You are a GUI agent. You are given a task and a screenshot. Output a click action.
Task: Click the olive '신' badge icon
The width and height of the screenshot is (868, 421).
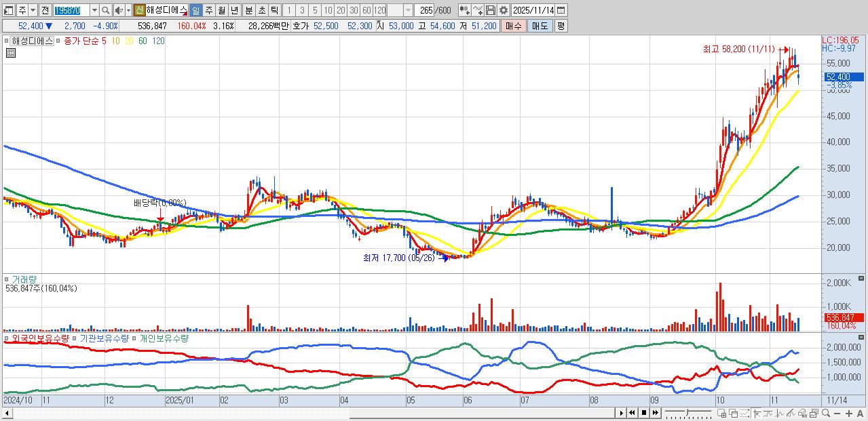139,10
